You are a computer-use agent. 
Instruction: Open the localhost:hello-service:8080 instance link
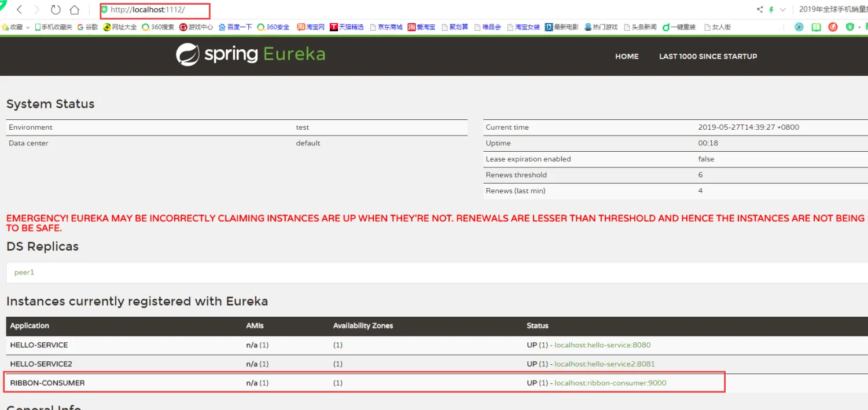coord(602,345)
